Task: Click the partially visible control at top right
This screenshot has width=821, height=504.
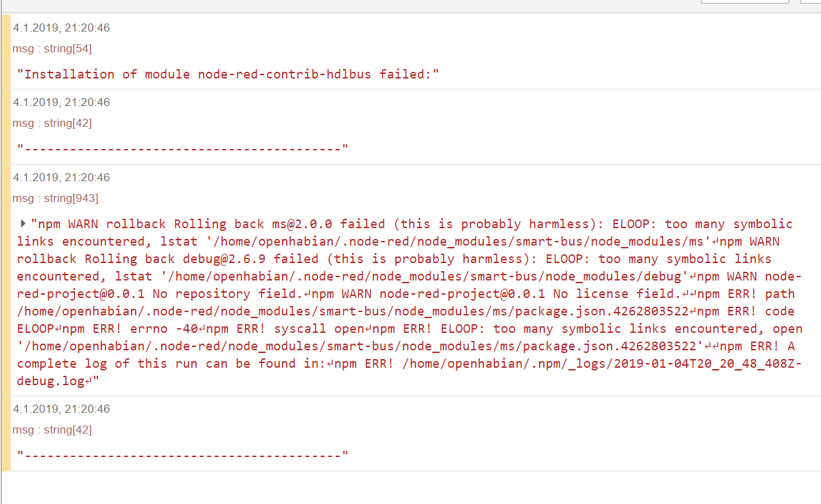Action: [744, 3]
